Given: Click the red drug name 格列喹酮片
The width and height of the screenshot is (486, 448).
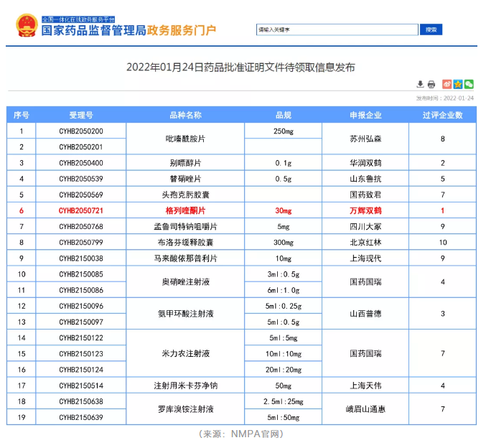Looking at the screenshot, I should 185,211.
